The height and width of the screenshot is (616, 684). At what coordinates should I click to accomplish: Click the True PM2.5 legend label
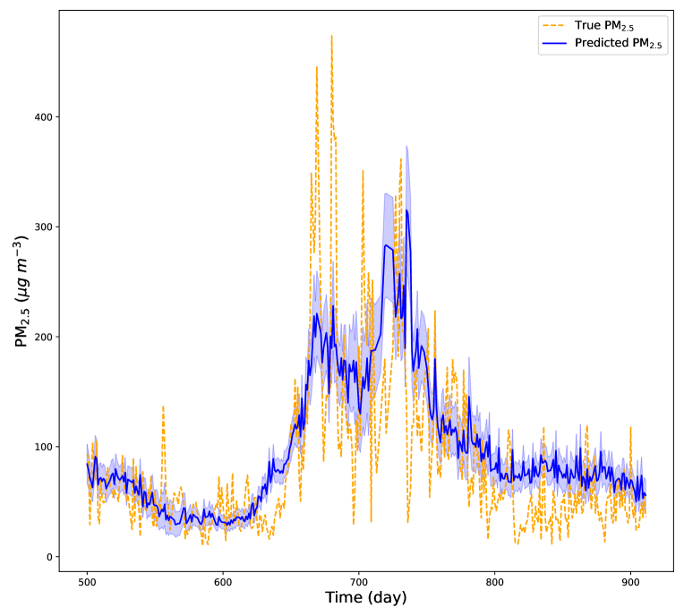(604, 26)
